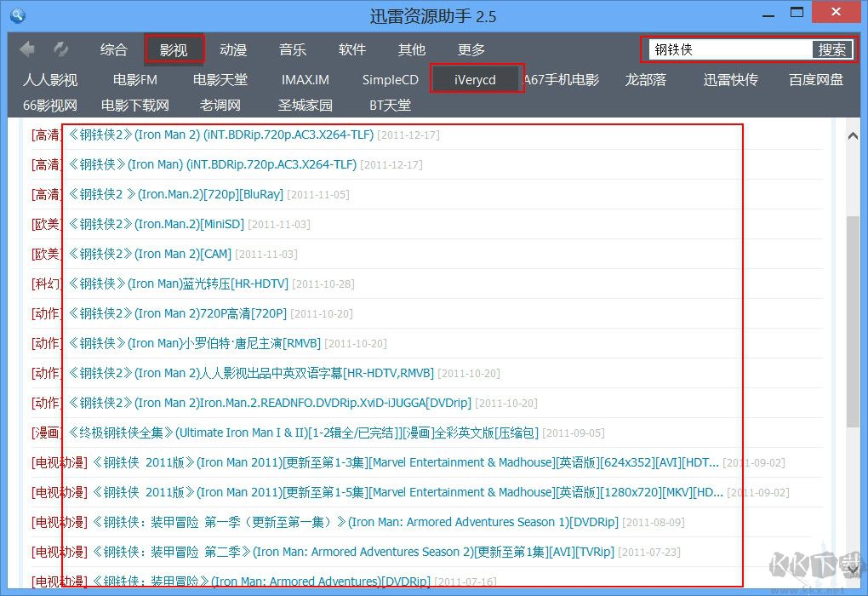Open the 影视 category tab

click(x=174, y=50)
